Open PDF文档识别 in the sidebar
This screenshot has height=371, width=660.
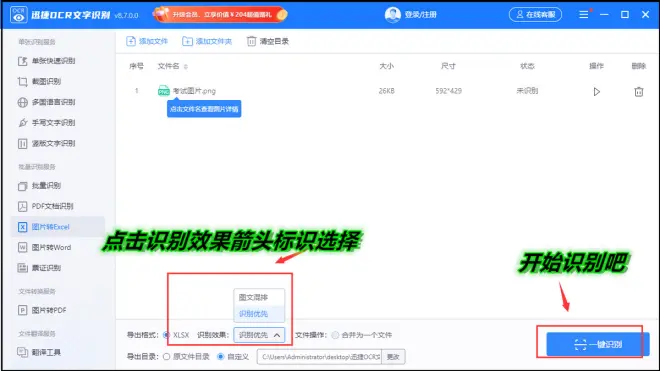(x=46, y=206)
